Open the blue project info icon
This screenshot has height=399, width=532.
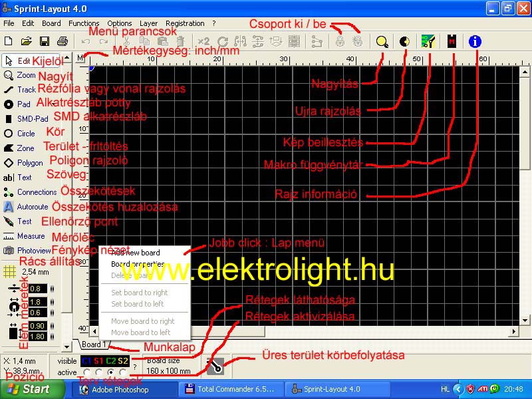[x=475, y=41]
